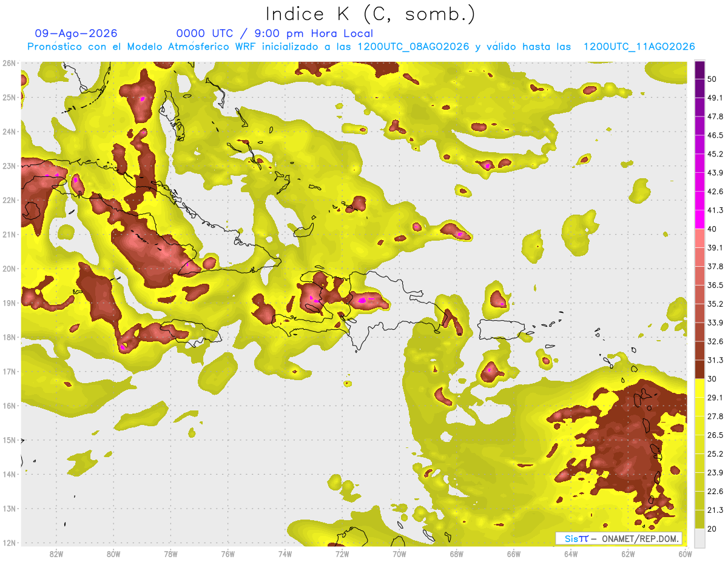
Task: Click the 26N latitude label
Action: (x=9, y=63)
